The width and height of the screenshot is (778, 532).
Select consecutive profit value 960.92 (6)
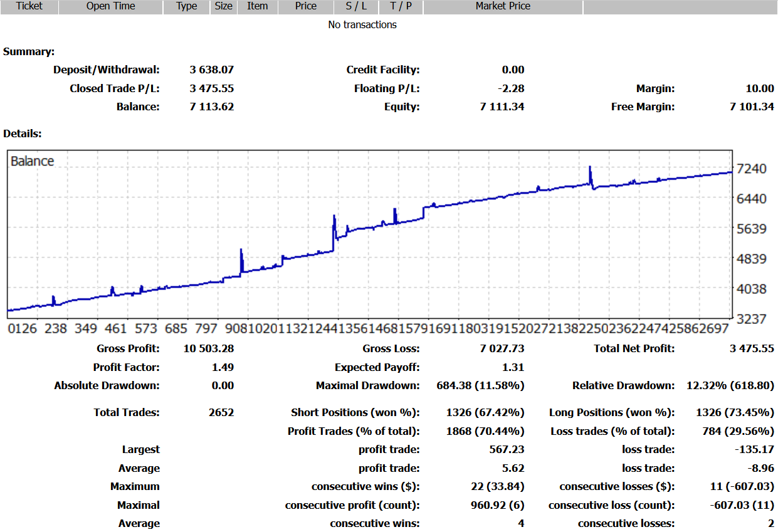coord(498,505)
